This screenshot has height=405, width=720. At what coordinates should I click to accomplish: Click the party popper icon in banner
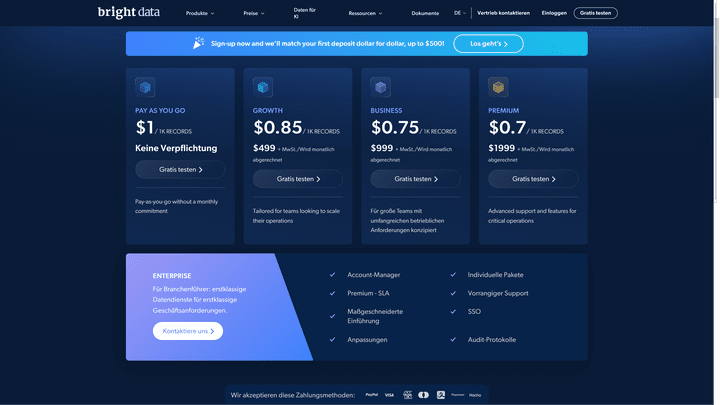(198, 43)
